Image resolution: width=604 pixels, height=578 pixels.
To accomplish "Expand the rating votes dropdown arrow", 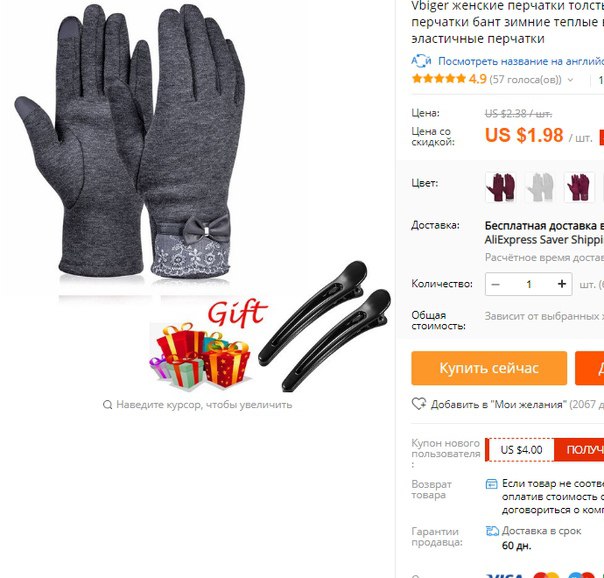I will tap(570, 80).
